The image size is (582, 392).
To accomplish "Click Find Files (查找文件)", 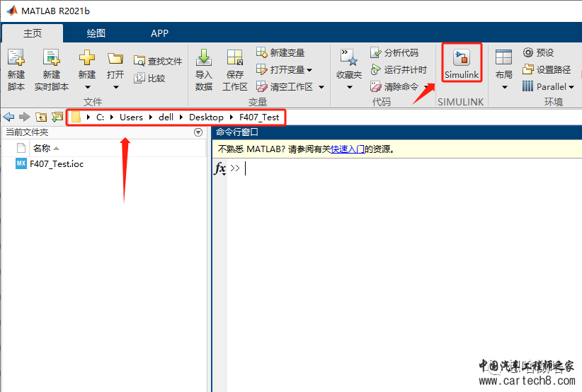I will pos(158,61).
